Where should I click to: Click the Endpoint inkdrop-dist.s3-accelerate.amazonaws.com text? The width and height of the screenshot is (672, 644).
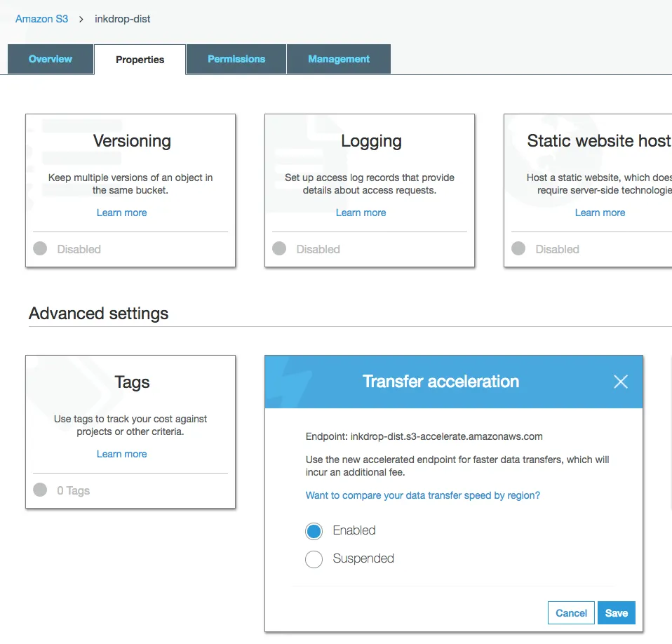424,436
